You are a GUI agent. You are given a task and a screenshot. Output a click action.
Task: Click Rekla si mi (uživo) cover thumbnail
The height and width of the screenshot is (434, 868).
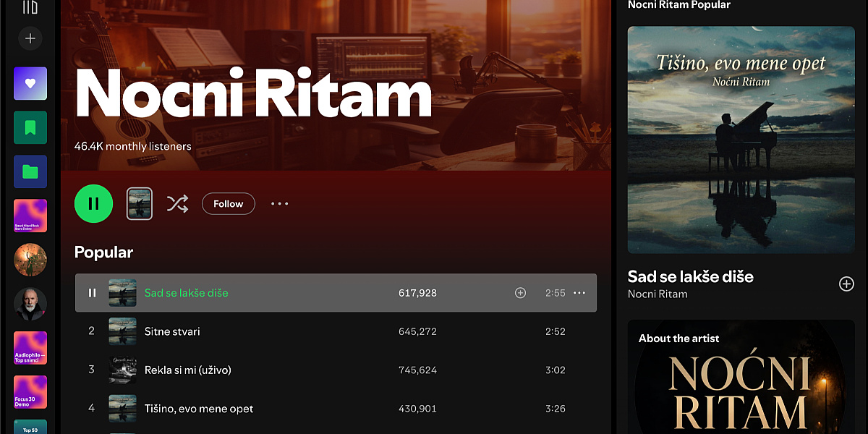pyautogui.click(x=123, y=370)
